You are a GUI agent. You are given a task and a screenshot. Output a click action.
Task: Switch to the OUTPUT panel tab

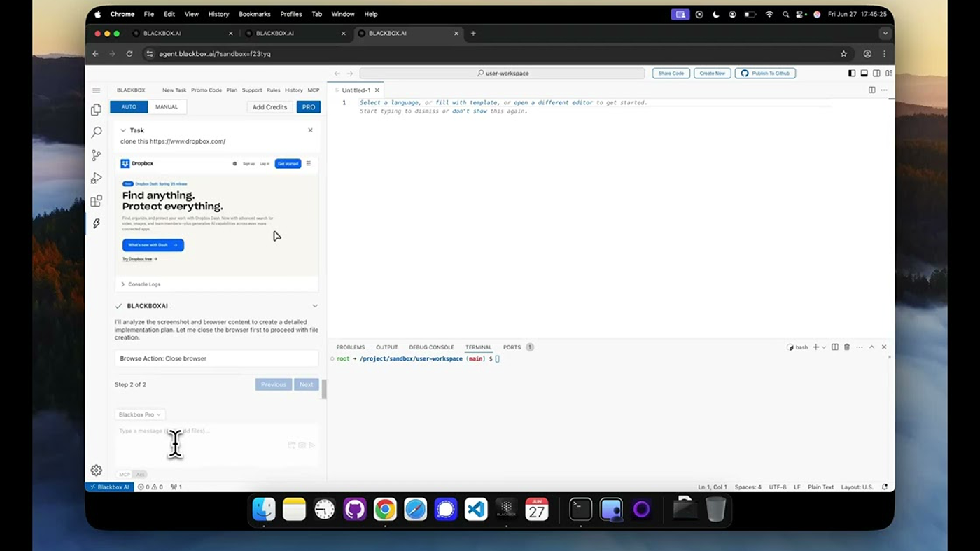(x=386, y=347)
